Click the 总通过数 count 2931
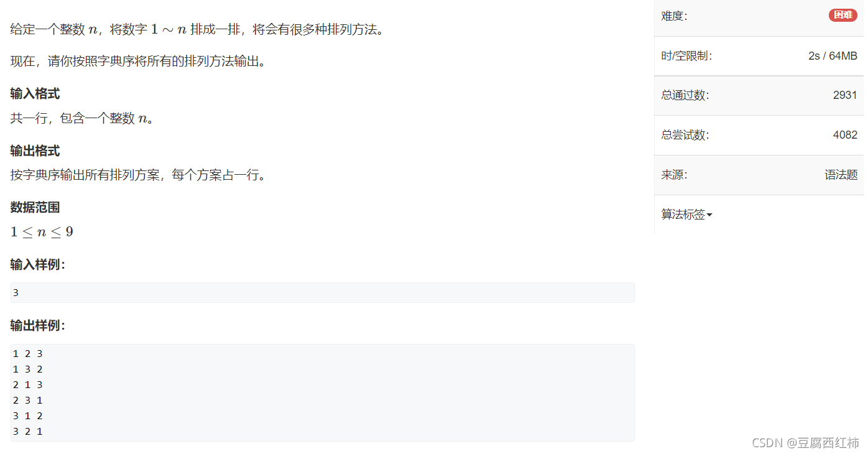 tap(845, 95)
